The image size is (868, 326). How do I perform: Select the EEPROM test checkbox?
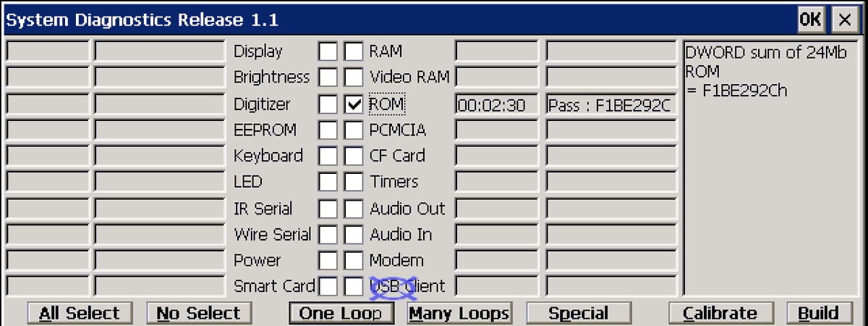[328, 130]
